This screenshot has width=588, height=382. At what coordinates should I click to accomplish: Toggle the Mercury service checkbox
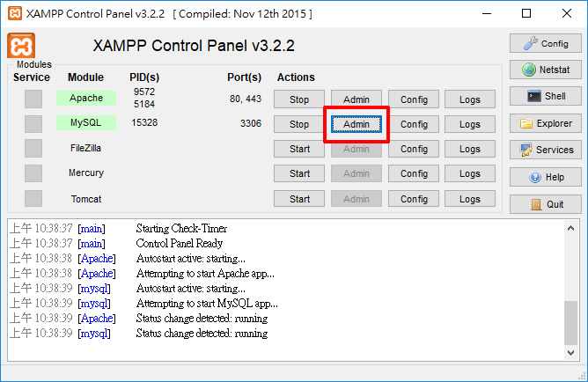(x=33, y=173)
